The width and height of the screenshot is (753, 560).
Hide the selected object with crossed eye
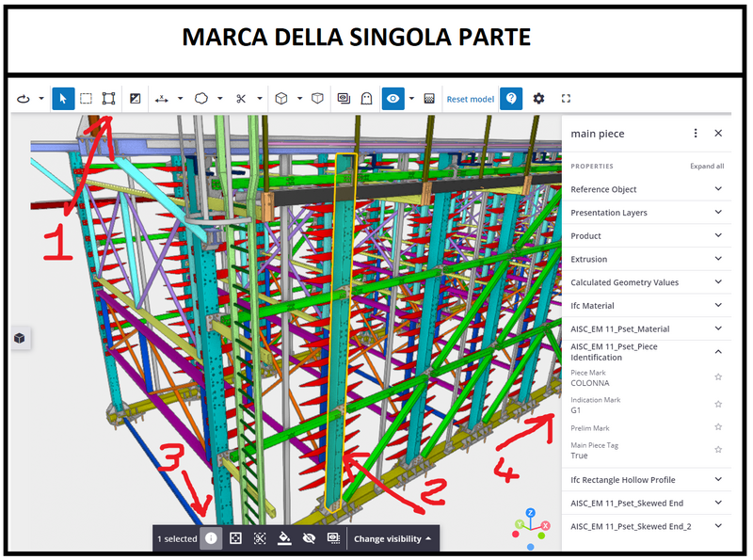click(x=309, y=538)
